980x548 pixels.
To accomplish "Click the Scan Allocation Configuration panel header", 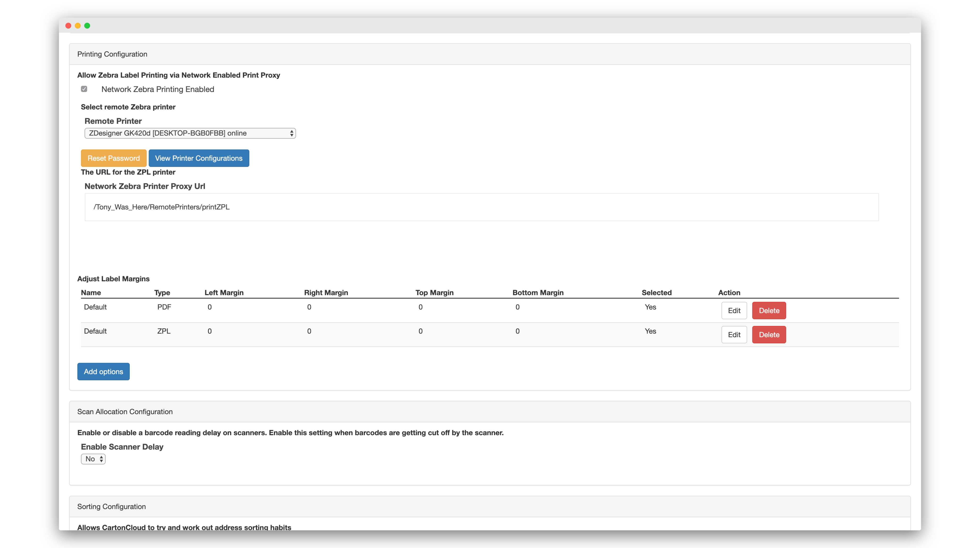I will 125,411.
